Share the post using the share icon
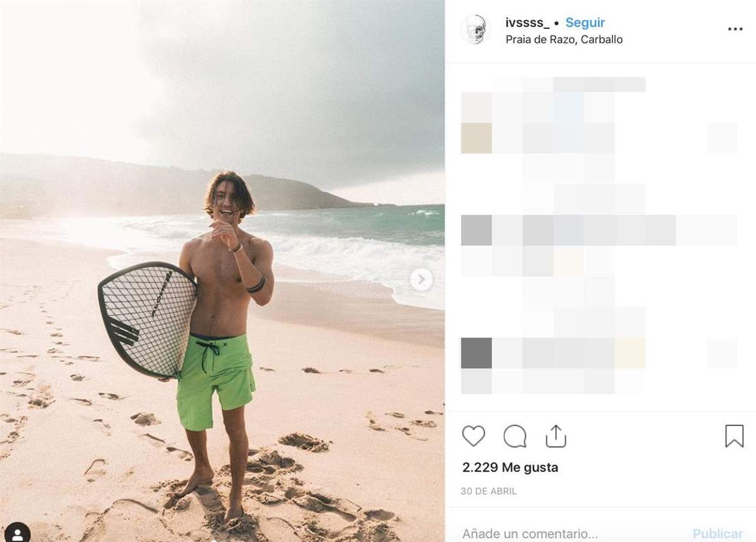756x542 pixels. (556, 435)
